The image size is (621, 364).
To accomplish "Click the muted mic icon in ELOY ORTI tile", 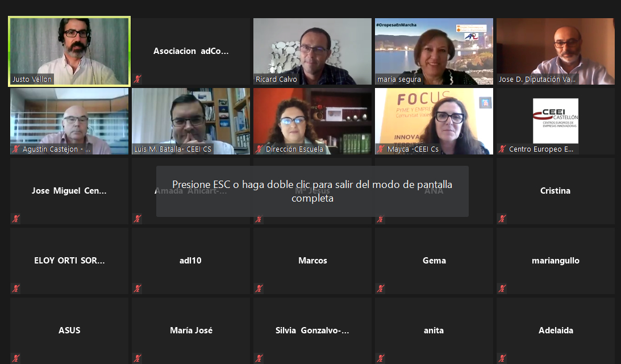I will pyautogui.click(x=16, y=288).
